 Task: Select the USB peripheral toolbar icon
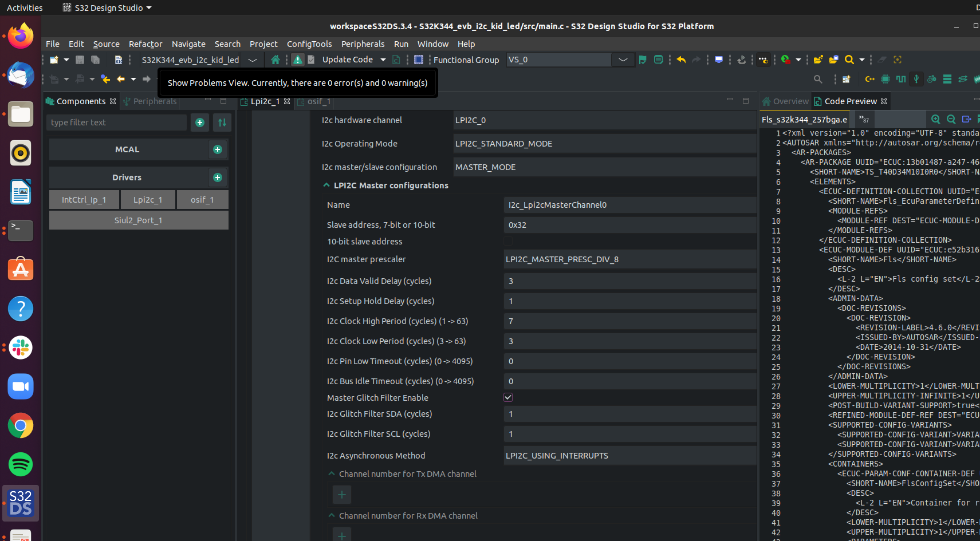click(x=916, y=79)
